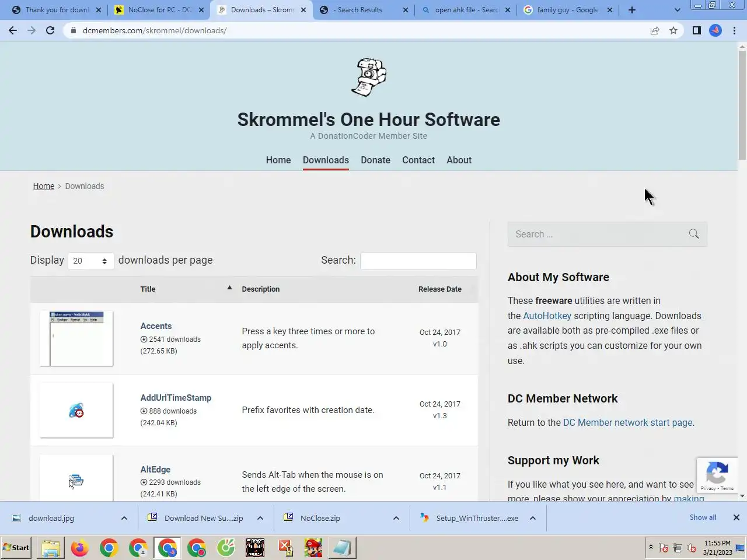Bookmark this page with the star icon
Image resolution: width=747 pixels, height=560 pixels.
673,30
